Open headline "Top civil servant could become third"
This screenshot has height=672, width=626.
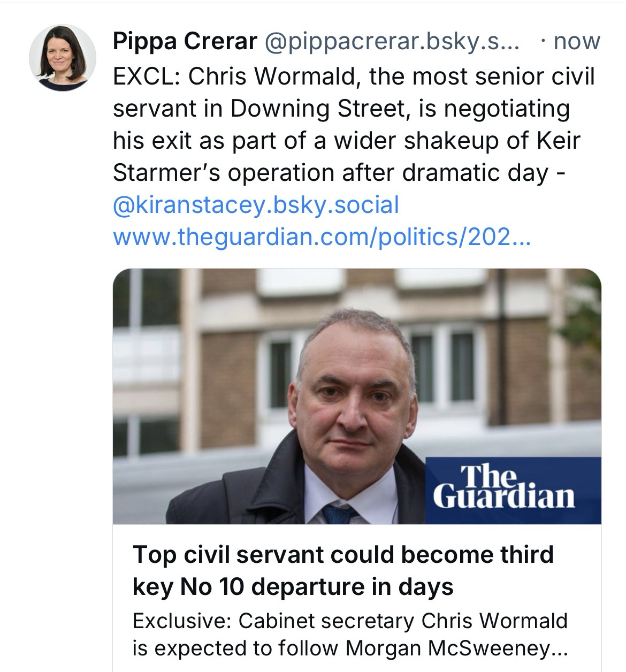coord(342,554)
